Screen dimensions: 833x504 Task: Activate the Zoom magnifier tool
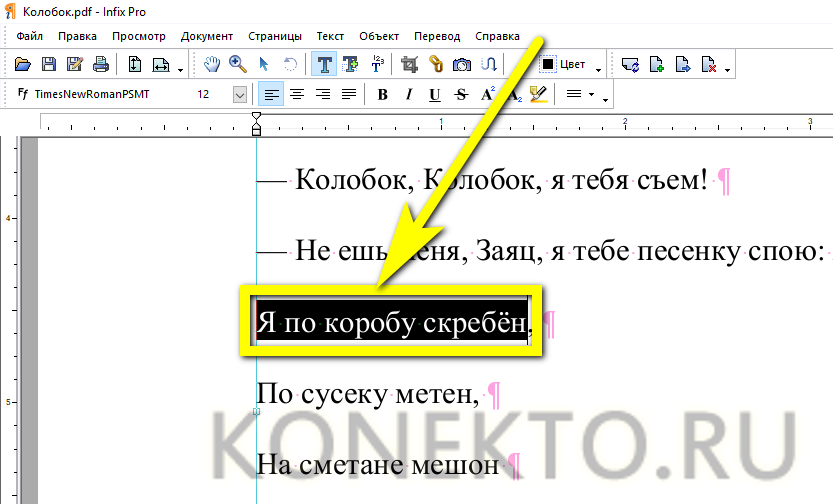click(x=238, y=65)
